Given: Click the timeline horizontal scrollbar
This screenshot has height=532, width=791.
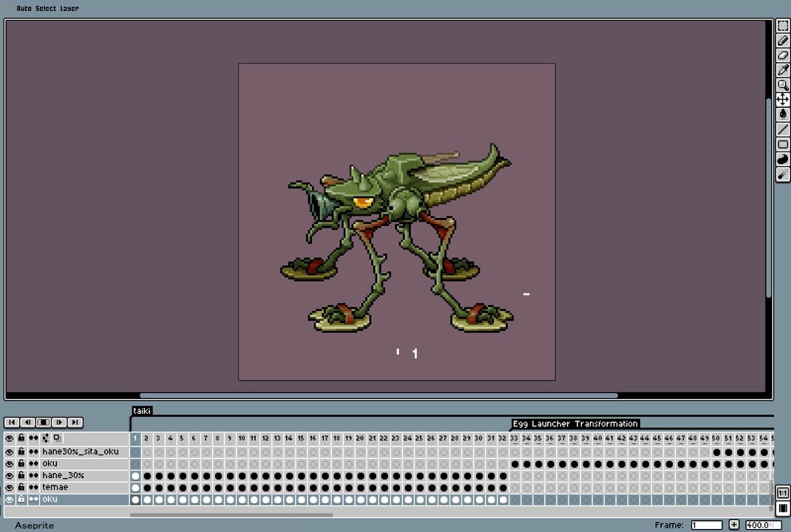Looking at the screenshot, I should pyautogui.click(x=231, y=515).
